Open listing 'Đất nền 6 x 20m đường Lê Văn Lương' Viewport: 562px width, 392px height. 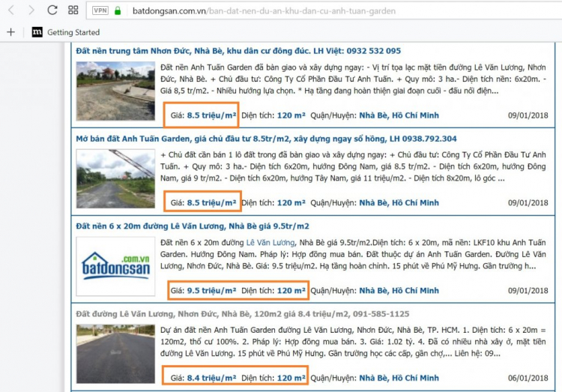pyautogui.click(x=193, y=226)
